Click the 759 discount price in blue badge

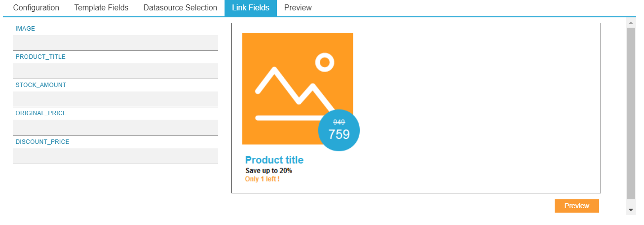point(339,135)
